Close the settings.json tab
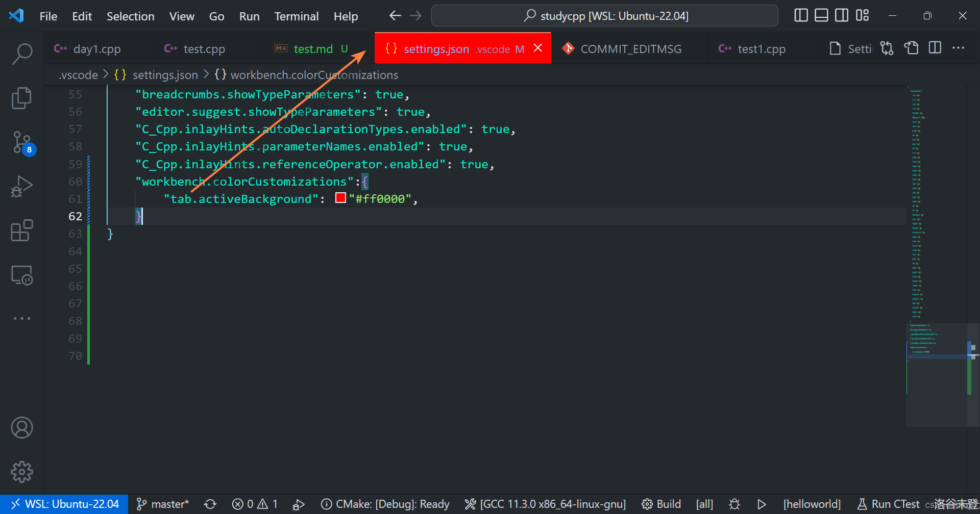This screenshot has height=514, width=980. (538, 48)
